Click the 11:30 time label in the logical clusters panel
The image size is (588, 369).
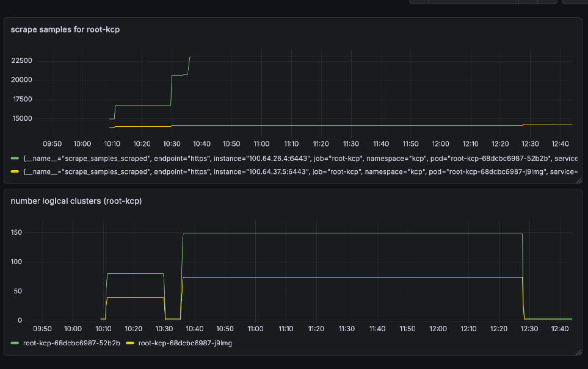pos(346,329)
